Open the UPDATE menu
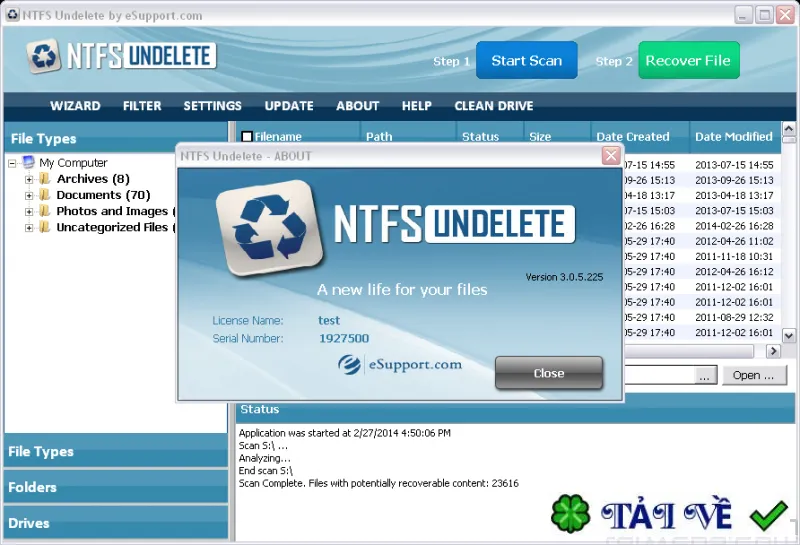This screenshot has height=545, width=800. pos(289,106)
